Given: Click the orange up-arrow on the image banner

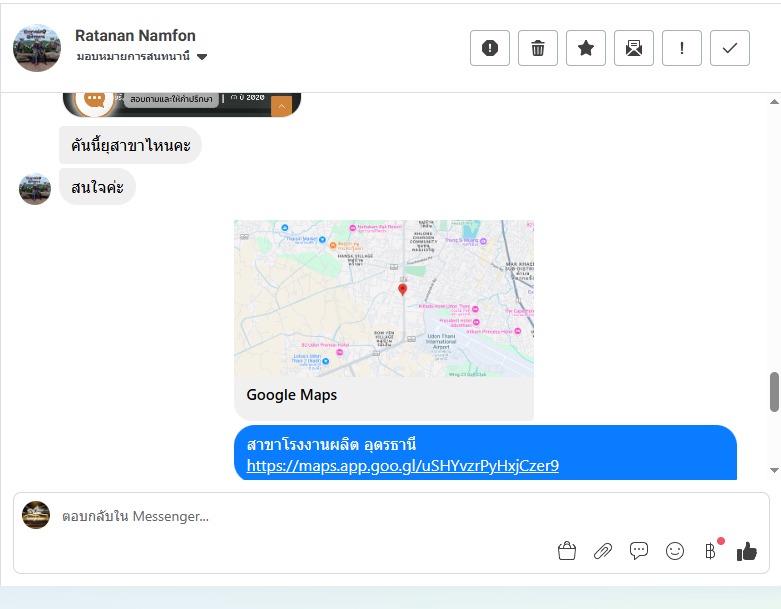Looking at the screenshot, I should point(282,106).
